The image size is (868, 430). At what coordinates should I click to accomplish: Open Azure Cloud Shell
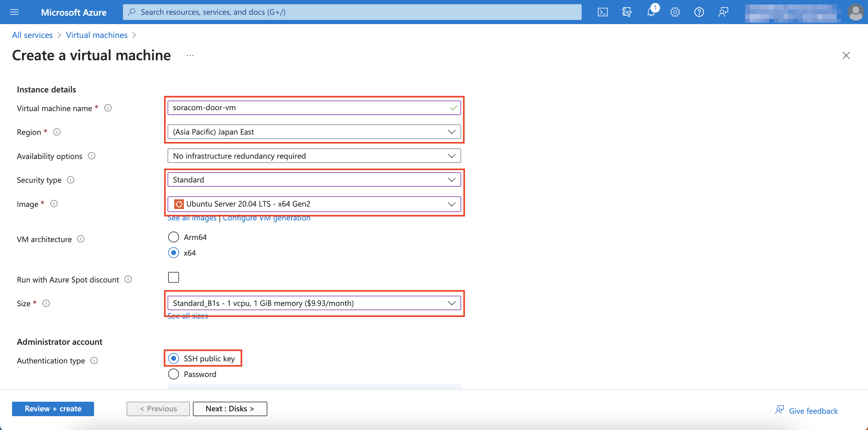tap(603, 12)
